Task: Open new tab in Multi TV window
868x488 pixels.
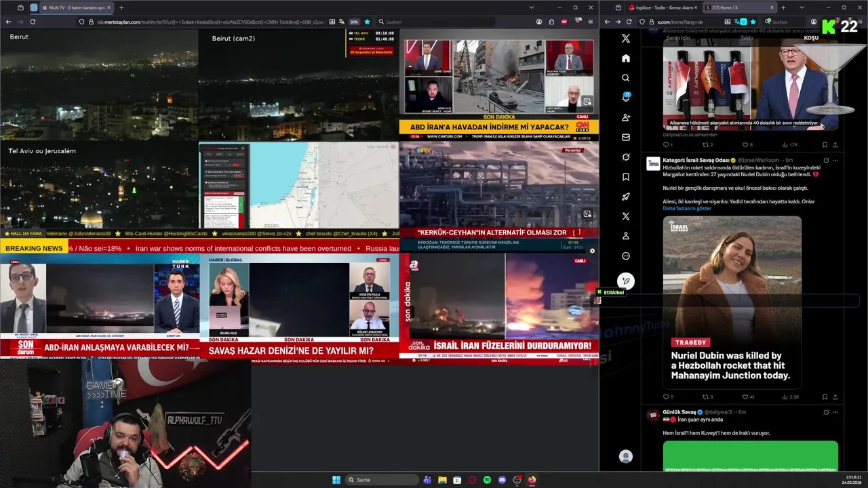Action: [x=121, y=7]
